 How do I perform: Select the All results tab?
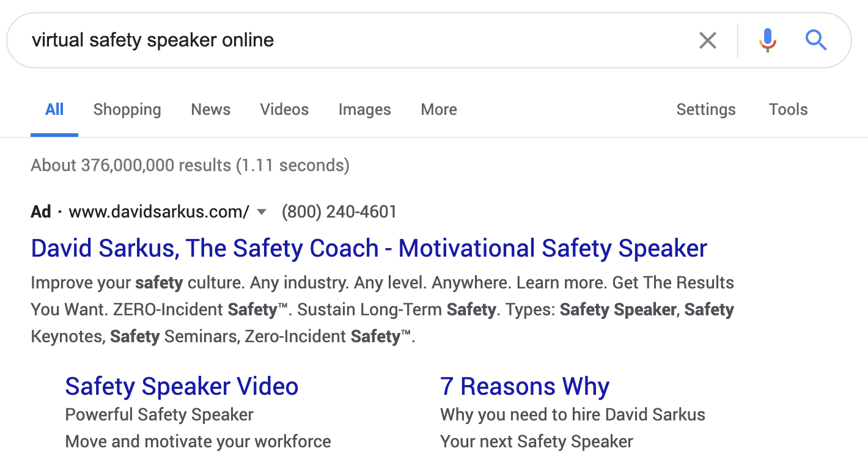pos(54,110)
